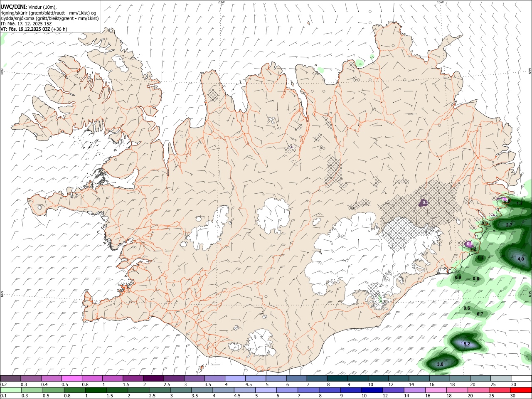This screenshot has width=532, height=399.
Task: Pick the grey-mauve 0.2 swatch in upper legend
Action: coord(10,378)
